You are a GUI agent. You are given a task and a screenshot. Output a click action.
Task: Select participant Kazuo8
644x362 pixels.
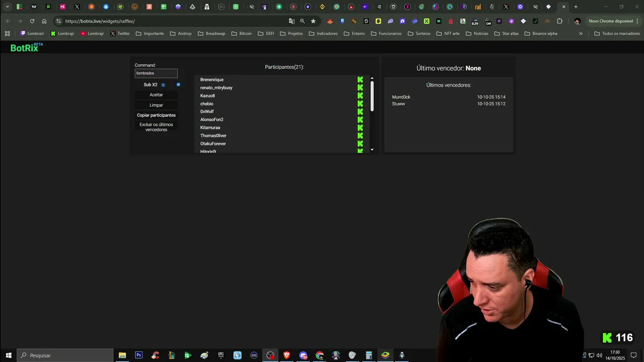[207, 96]
